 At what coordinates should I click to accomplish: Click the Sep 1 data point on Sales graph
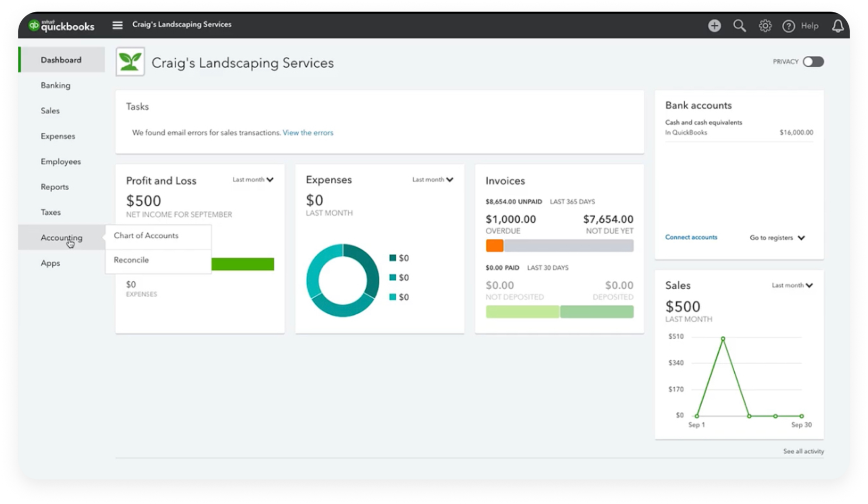[x=697, y=415]
